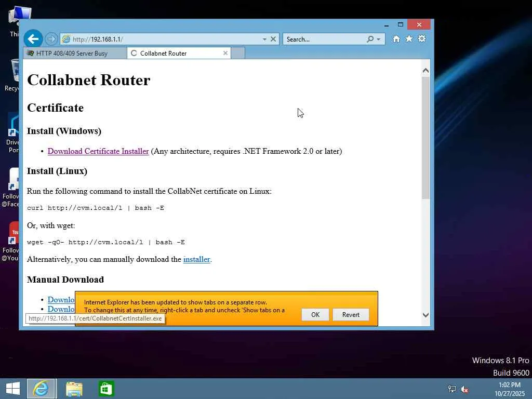Viewport: 532px width, 399px height.
Task: Close the Collabnet Router tab
Action: point(225,53)
